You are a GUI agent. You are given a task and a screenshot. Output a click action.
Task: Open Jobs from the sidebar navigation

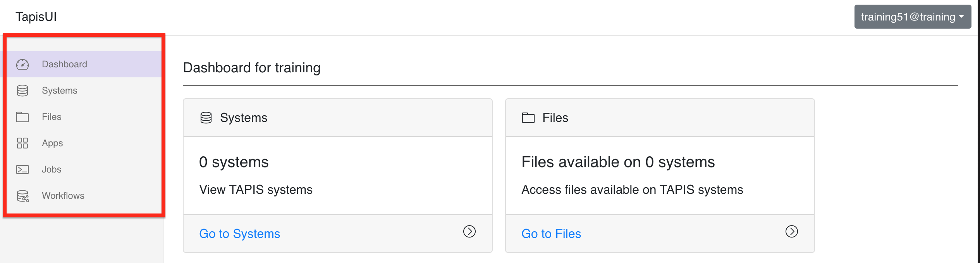pyautogui.click(x=82, y=169)
